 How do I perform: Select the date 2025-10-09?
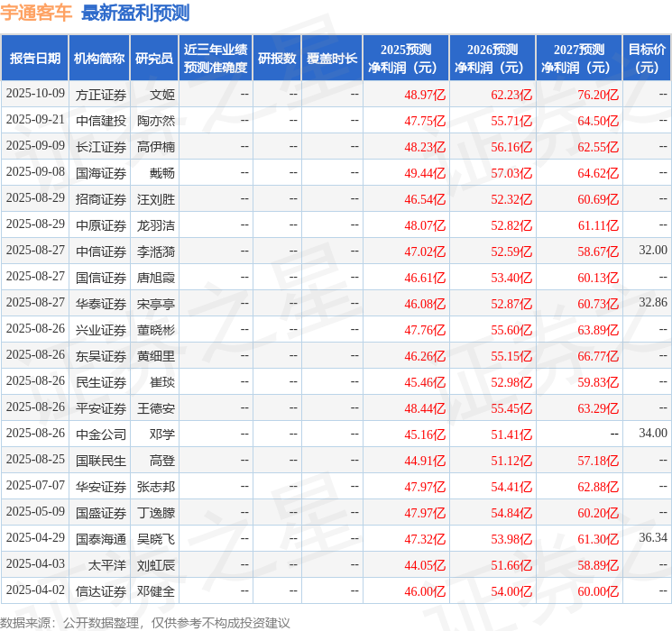[35, 94]
